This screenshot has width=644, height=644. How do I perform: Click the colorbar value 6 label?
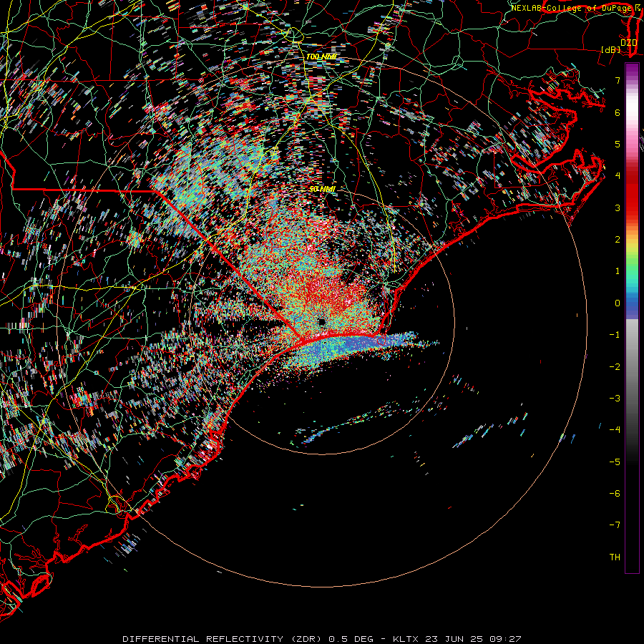point(618,112)
